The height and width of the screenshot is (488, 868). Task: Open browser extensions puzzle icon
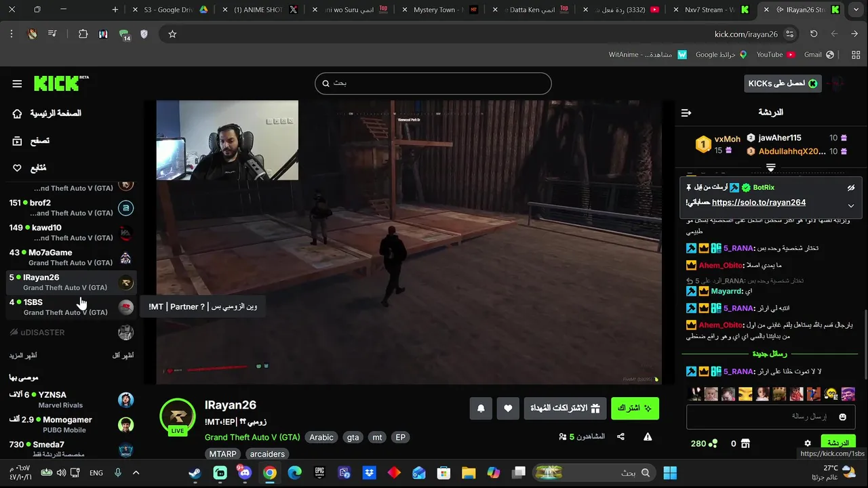[83, 34]
